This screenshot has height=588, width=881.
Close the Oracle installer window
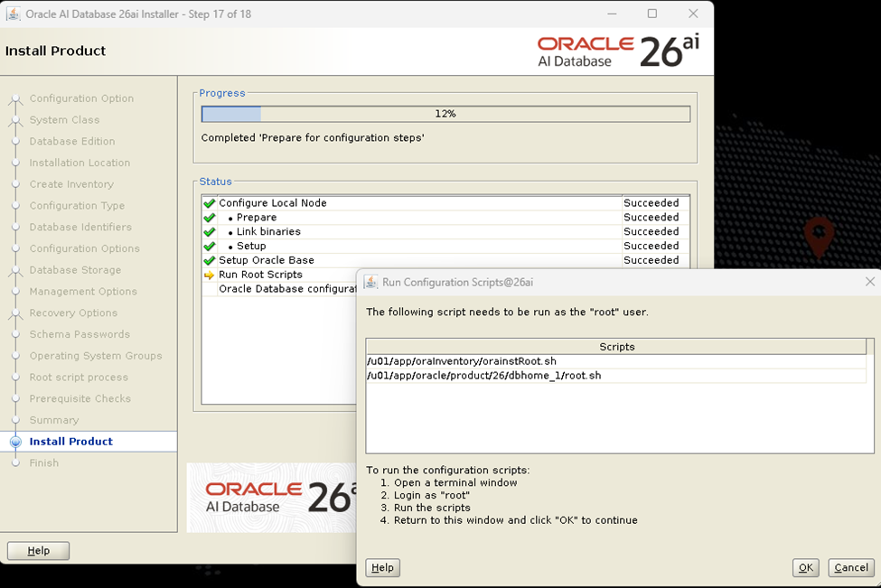point(693,14)
